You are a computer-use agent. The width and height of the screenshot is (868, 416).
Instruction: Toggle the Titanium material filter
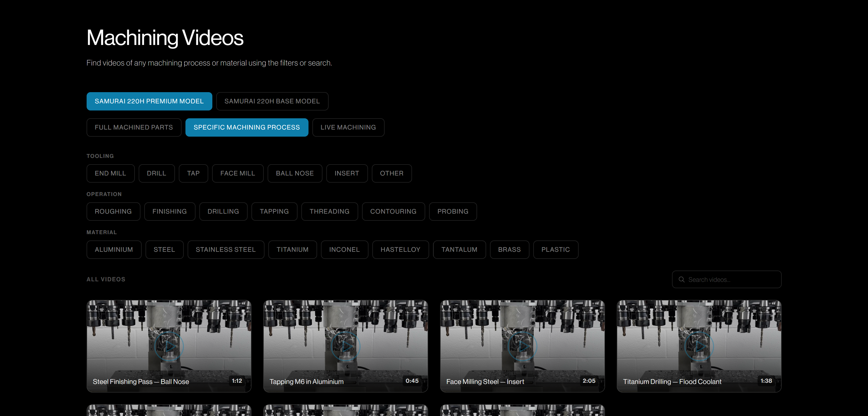(293, 250)
